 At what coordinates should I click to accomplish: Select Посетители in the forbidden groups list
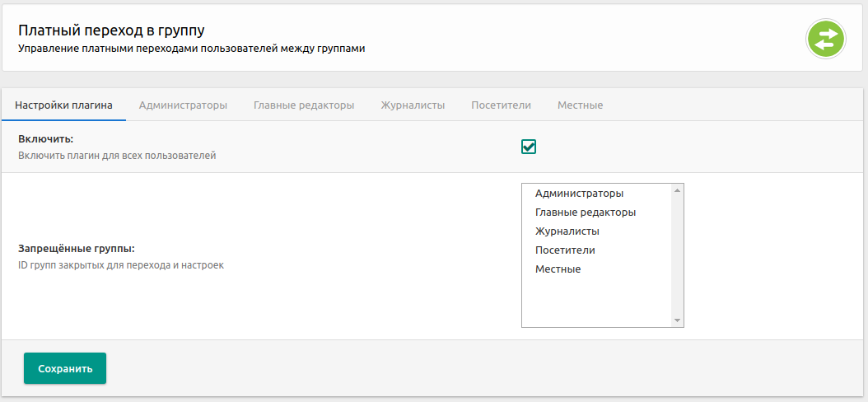click(x=565, y=250)
